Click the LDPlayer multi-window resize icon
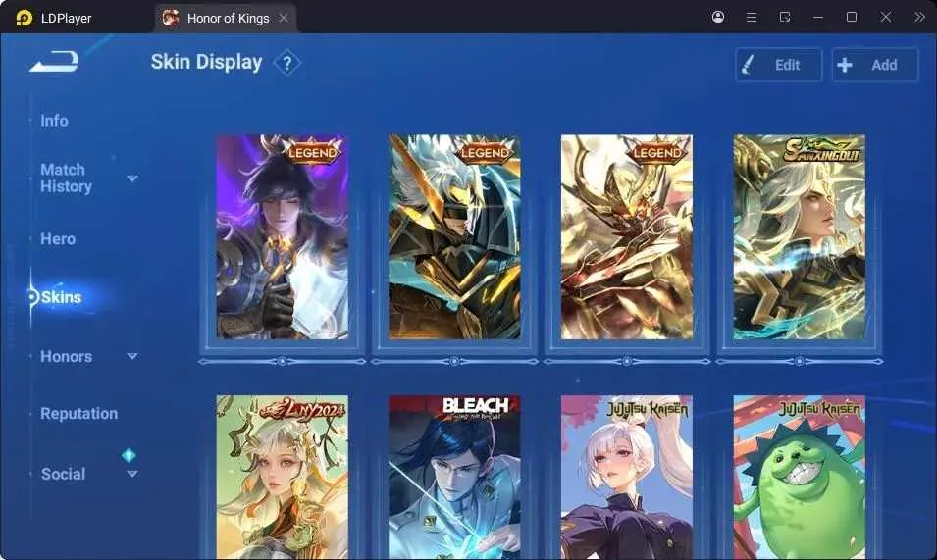This screenshot has width=937, height=560. [785, 17]
